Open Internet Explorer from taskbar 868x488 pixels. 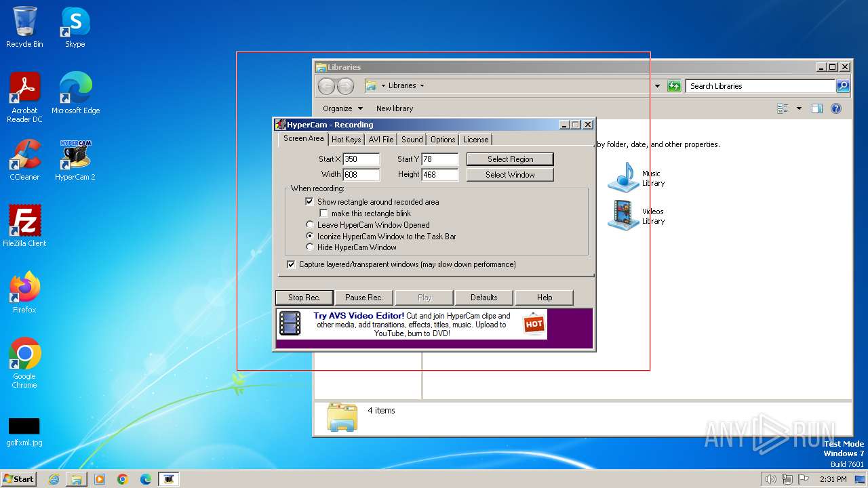(x=54, y=479)
